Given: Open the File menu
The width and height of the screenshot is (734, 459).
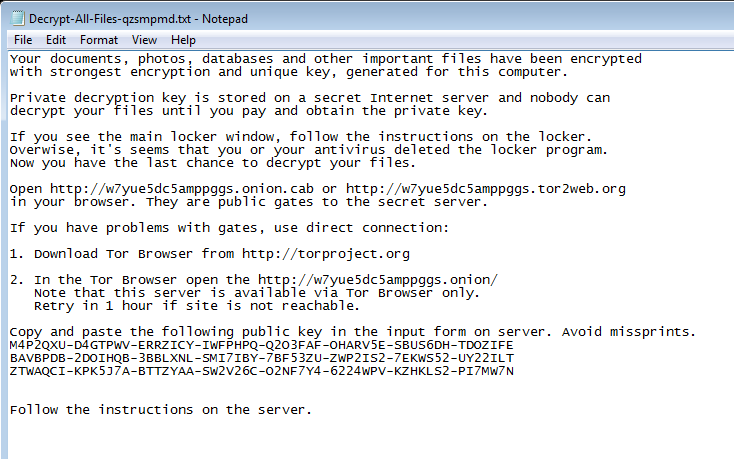Looking at the screenshot, I should coord(23,40).
